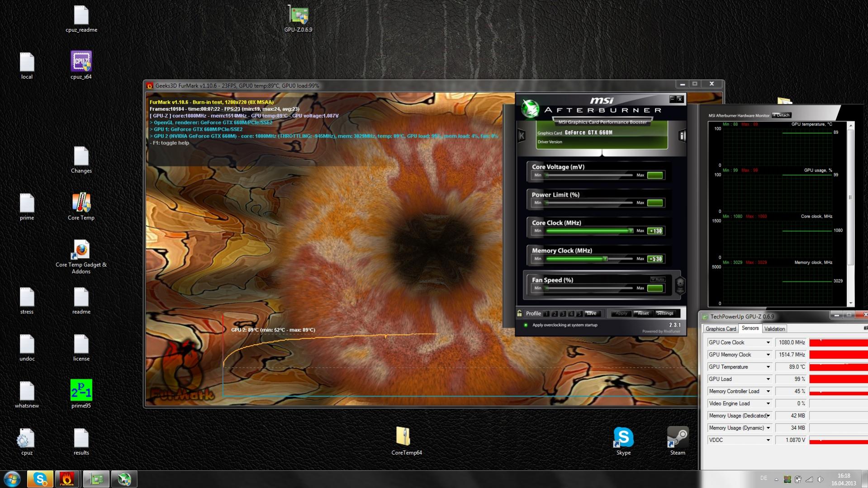This screenshot has height=488, width=868.
Task: Click the 89.0 °C GPU temperature value
Action: tap(791, 367)
